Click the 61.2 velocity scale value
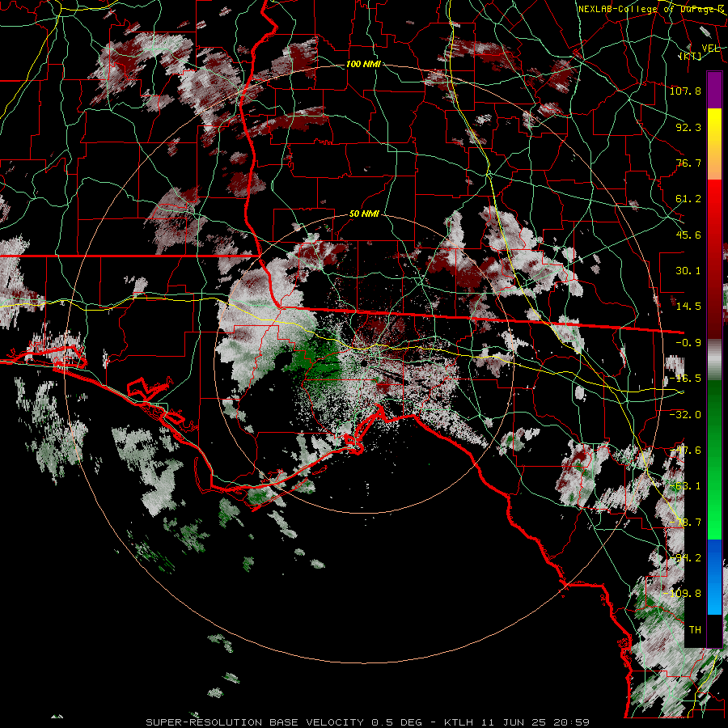This screenshot has height=728, width=728. coord(688,199)
